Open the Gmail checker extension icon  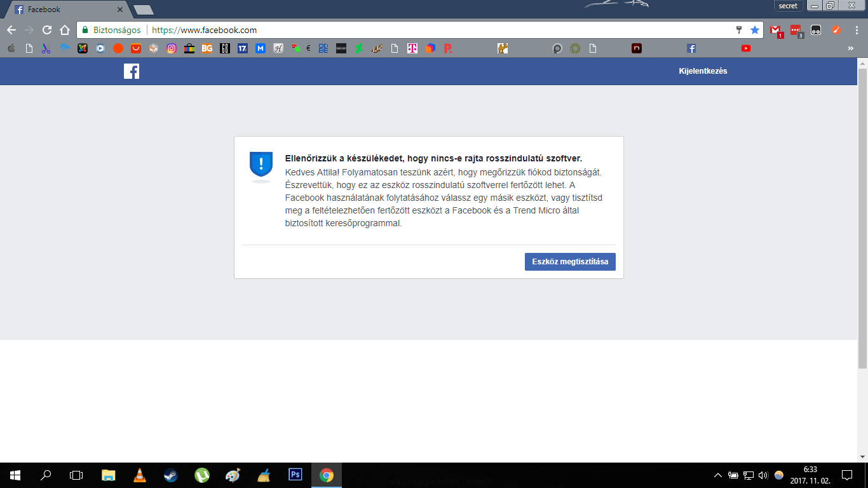point(776,30)
